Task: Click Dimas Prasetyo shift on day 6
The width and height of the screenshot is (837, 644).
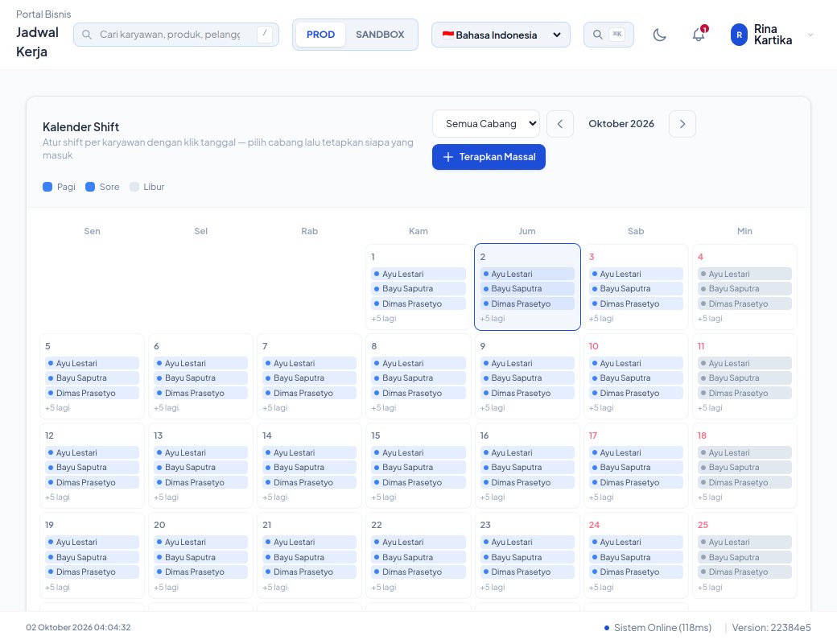Action: [200, 393]
